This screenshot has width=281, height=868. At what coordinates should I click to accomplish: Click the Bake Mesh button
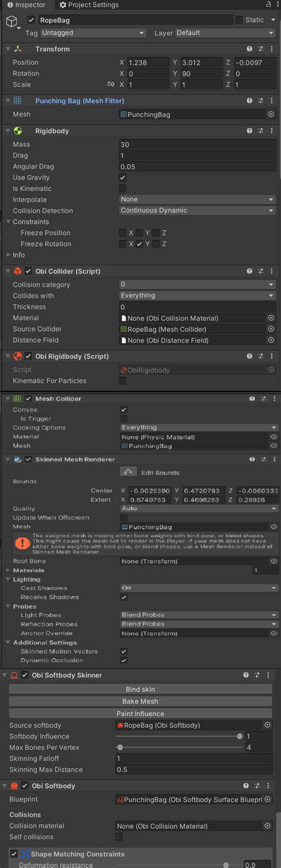click(x=140, y=702)
